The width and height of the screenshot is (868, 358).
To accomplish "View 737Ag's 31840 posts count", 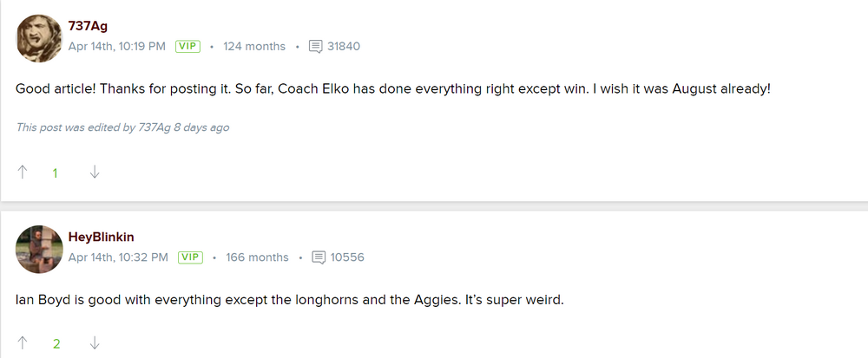I will coord(344,46).
